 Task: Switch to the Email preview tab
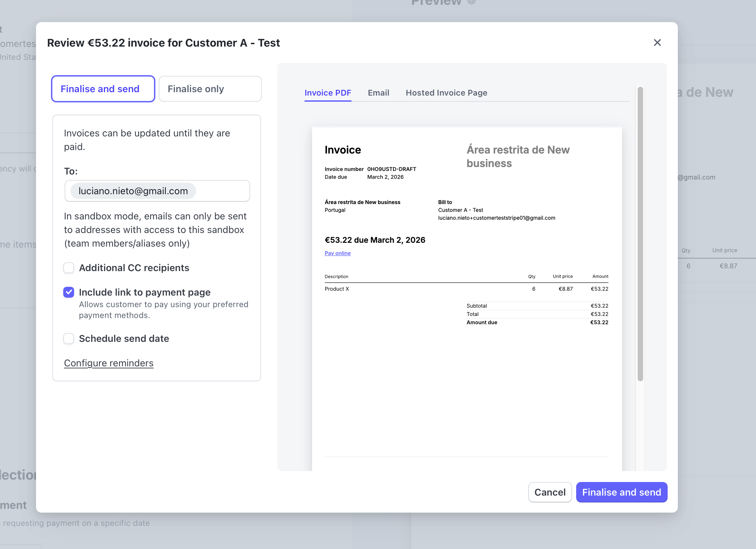(378, 93)
